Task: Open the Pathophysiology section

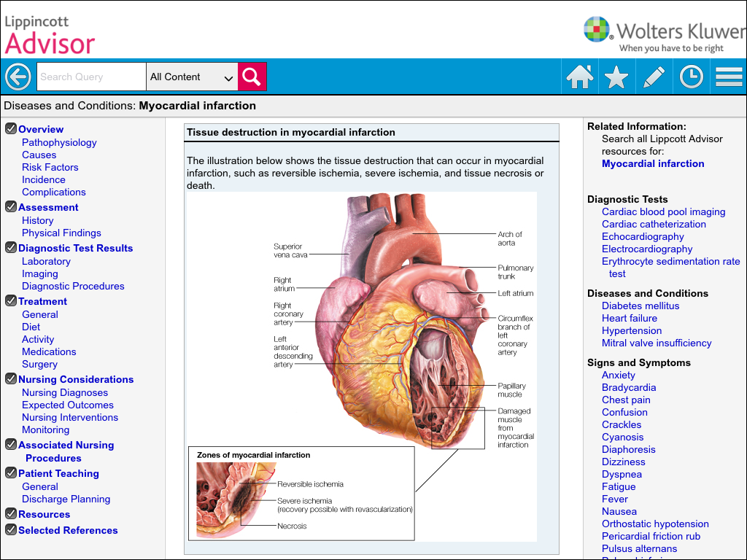Action: pos(59,142)
